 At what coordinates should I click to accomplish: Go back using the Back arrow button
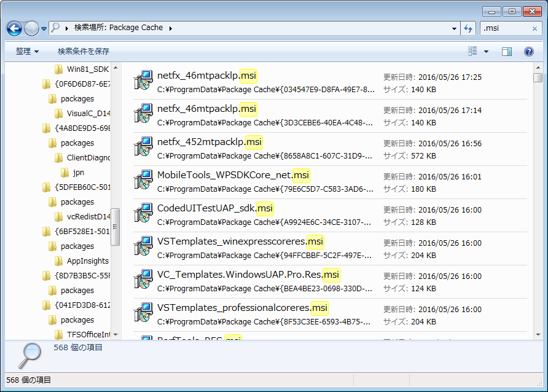tap(14, 29)
